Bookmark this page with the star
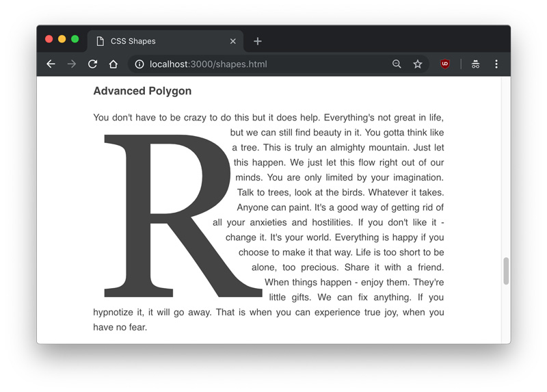The width and height of the screenshot is (547, 392). click(417, 64)
